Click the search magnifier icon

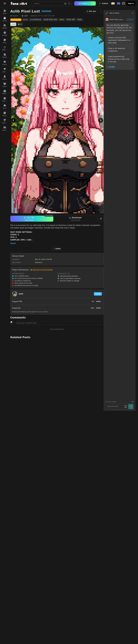69,4
